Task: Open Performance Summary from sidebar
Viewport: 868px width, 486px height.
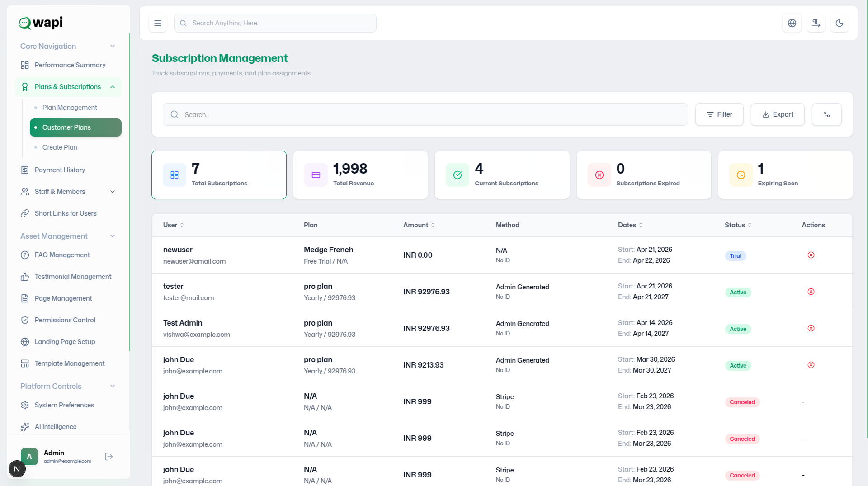Action: [x=68, y=65]
